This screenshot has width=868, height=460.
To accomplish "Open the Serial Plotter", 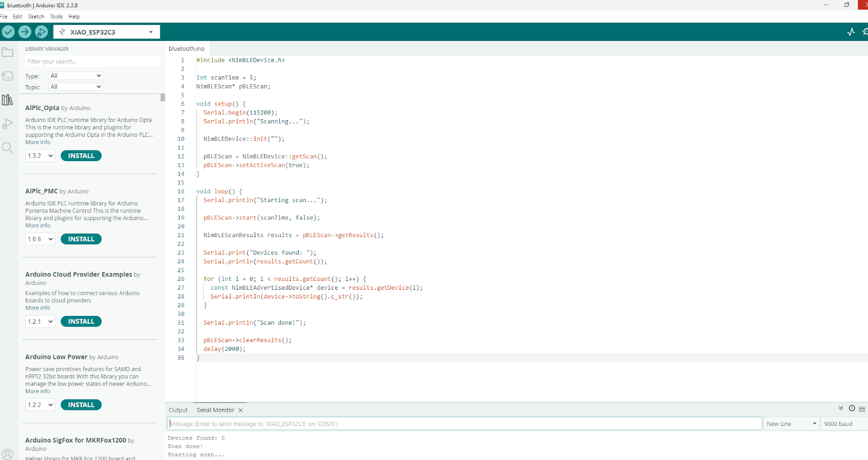I will [x=851, y=32].
